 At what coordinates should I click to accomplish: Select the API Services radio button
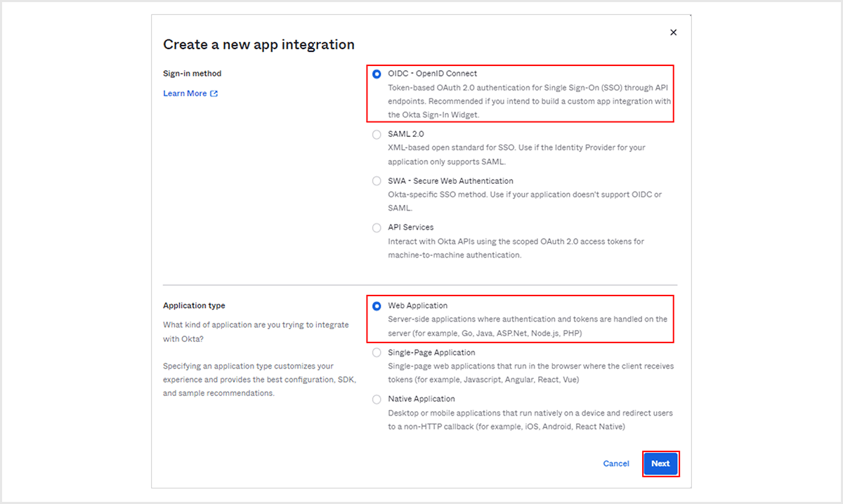pyautogui.click(x=377, y=227)
